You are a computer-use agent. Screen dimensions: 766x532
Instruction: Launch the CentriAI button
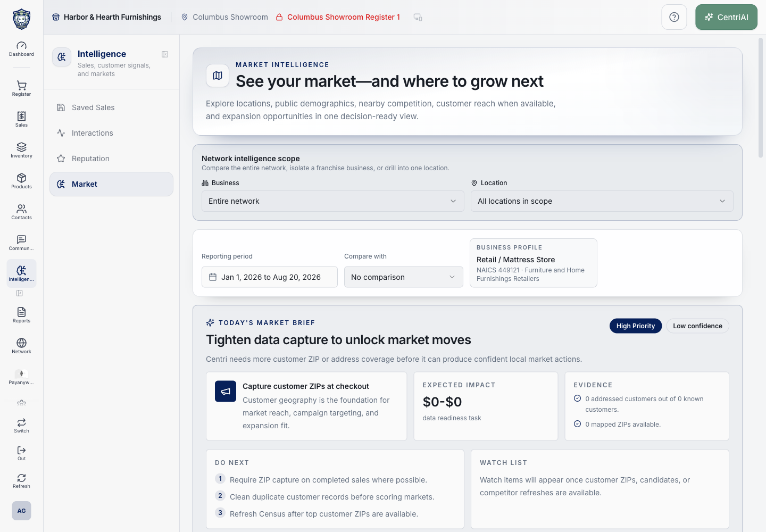pos(726,17)
